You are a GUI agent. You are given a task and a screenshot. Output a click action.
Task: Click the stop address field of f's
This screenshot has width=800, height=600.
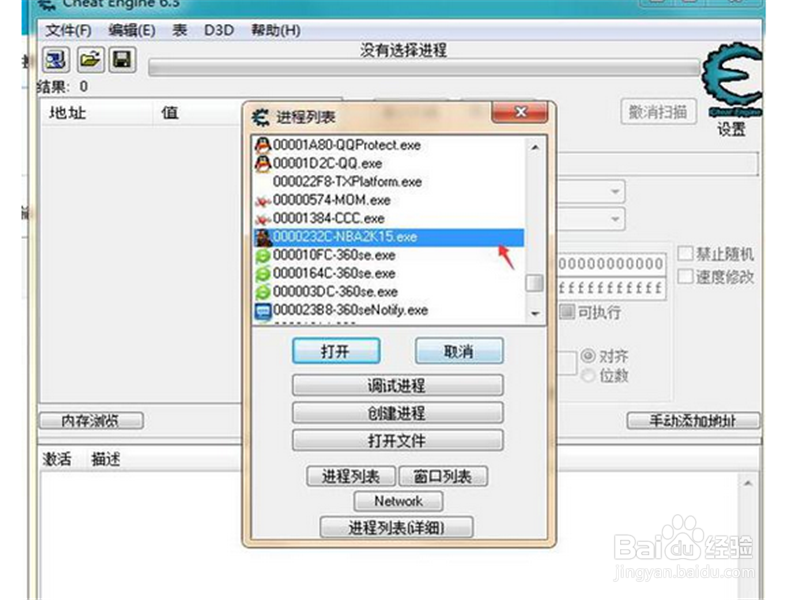611,288
